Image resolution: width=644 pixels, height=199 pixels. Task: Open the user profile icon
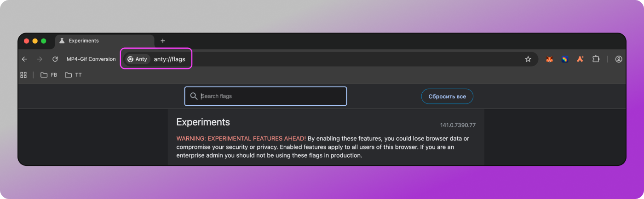pos(619,59)
